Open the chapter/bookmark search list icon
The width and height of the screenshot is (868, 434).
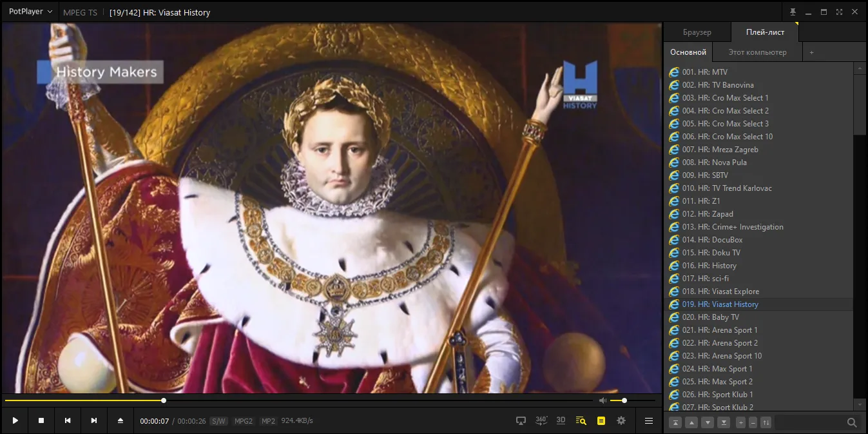point(581,420)
